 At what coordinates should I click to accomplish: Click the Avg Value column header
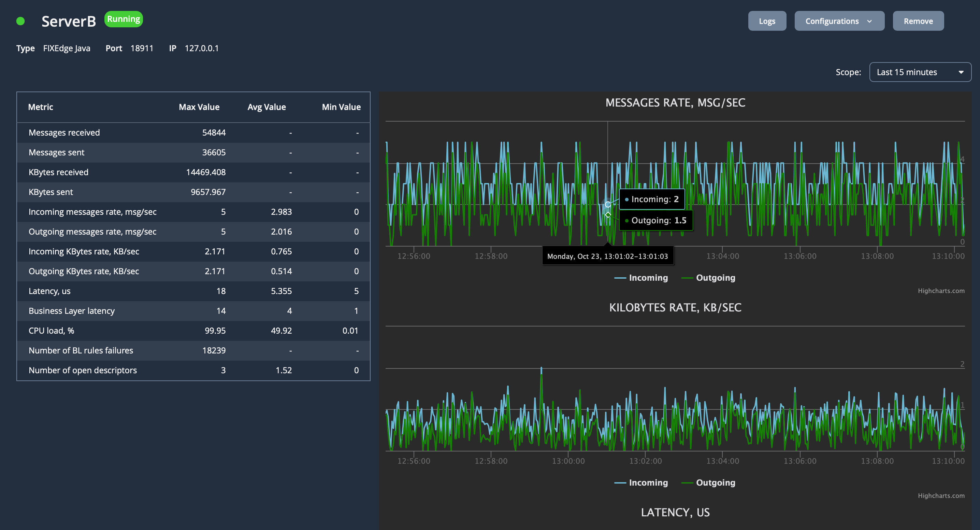pyautogui.click(x=266, y=107)
